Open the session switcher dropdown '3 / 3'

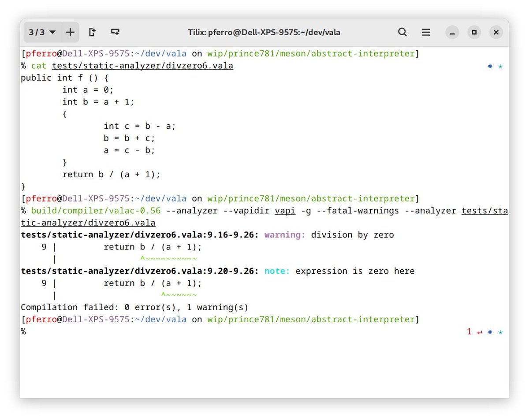click(42, 32)
